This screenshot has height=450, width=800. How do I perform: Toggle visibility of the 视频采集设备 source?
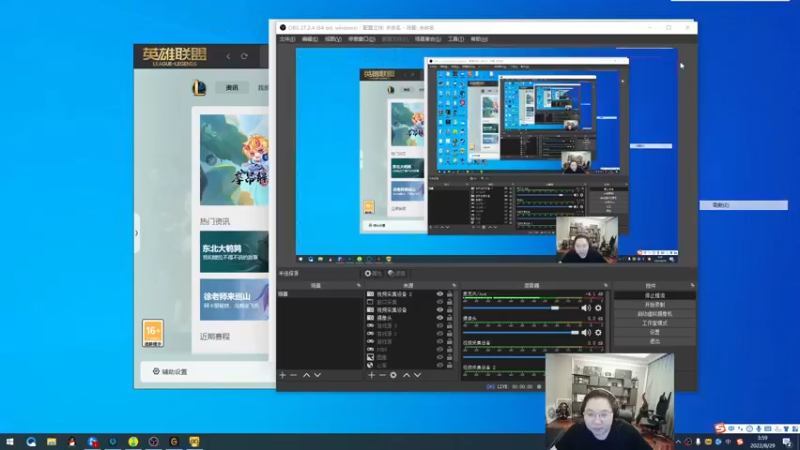pos(440,310)
